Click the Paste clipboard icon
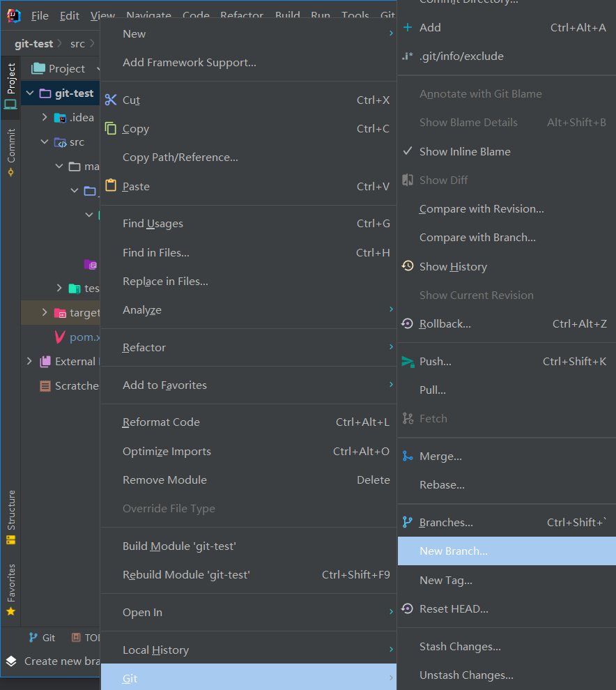This screenshot has height=690, width=616. 111,185
